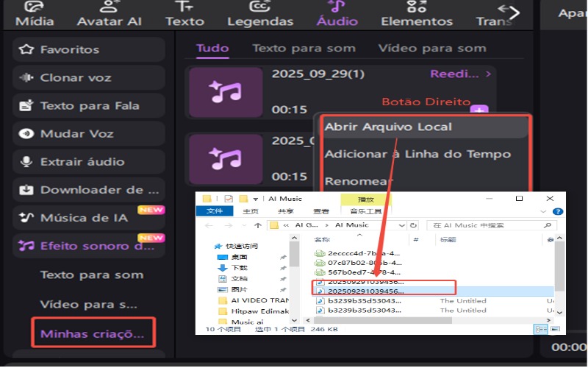Switch to the Vídeo para som tab
The width and height of the screenshot is (588, 368).
coord(432,48)
